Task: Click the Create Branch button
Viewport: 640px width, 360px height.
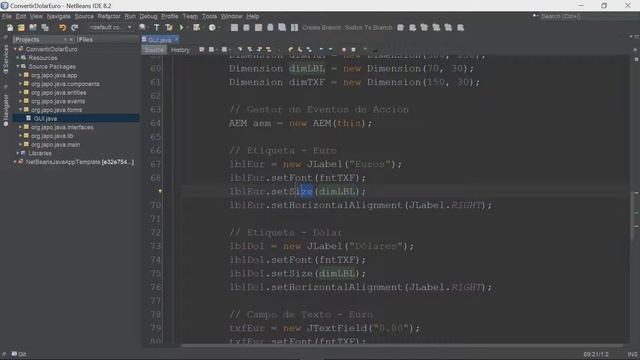Action: click(x=321, y=28)
